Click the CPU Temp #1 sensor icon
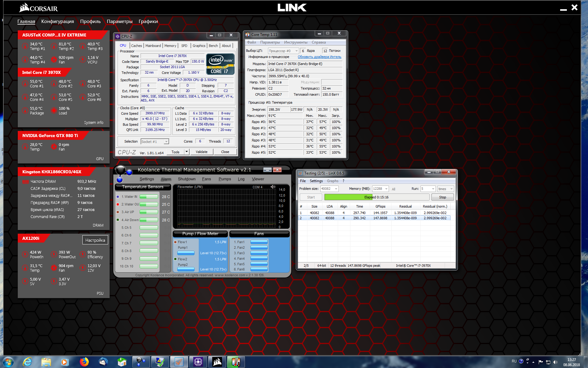Viewport: 588px width, 368px height. [x=25, y=46]
